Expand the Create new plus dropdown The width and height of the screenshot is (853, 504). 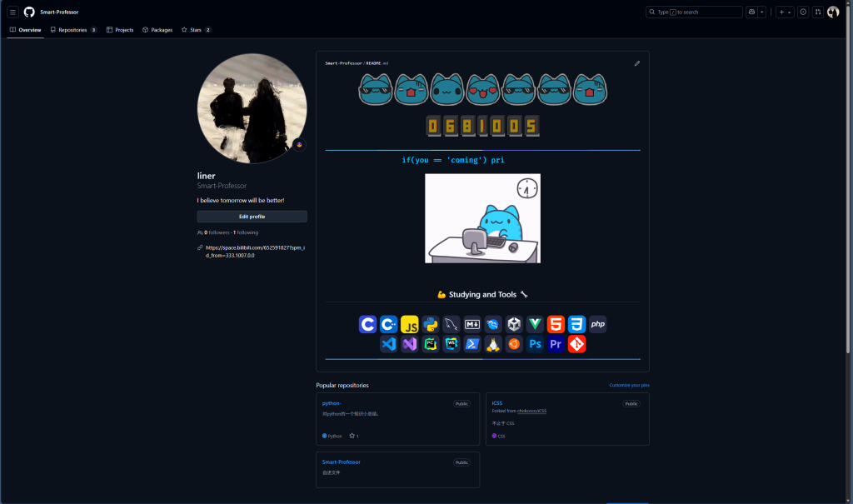coord(785,12)
